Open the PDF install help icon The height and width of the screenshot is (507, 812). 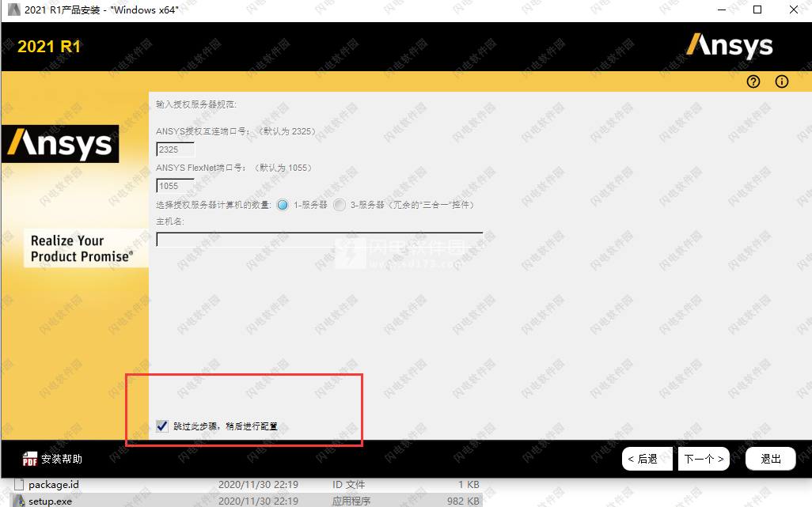[x=29, y=459]
